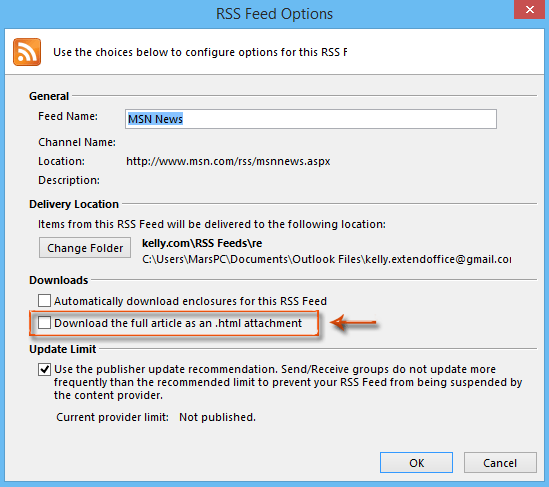
Task: Click the RSS Feed Options title bar
Action: click(274, 14)
